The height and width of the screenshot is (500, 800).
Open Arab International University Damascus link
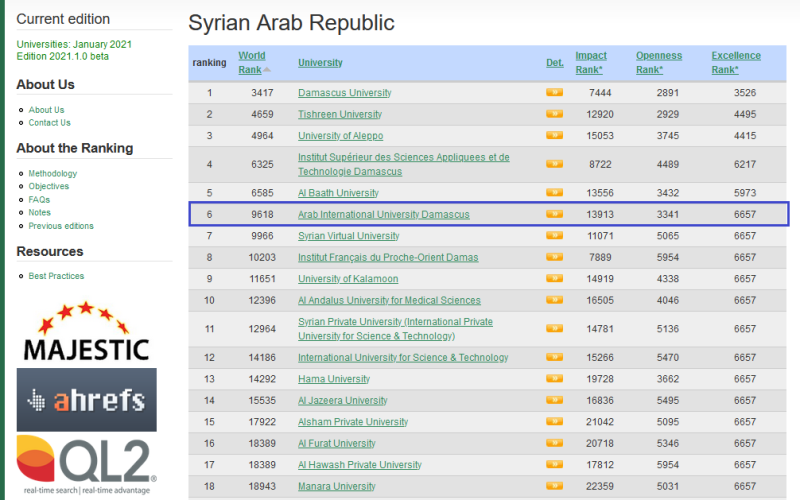point(383,214)
